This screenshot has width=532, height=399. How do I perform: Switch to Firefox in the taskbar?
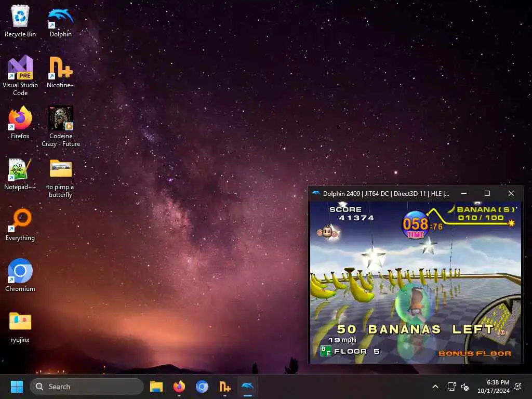179,387
